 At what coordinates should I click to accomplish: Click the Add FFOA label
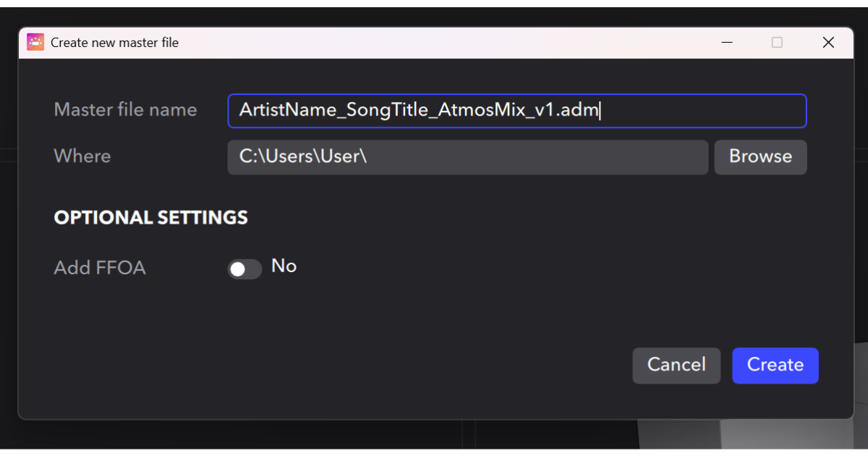pos(100,268)
